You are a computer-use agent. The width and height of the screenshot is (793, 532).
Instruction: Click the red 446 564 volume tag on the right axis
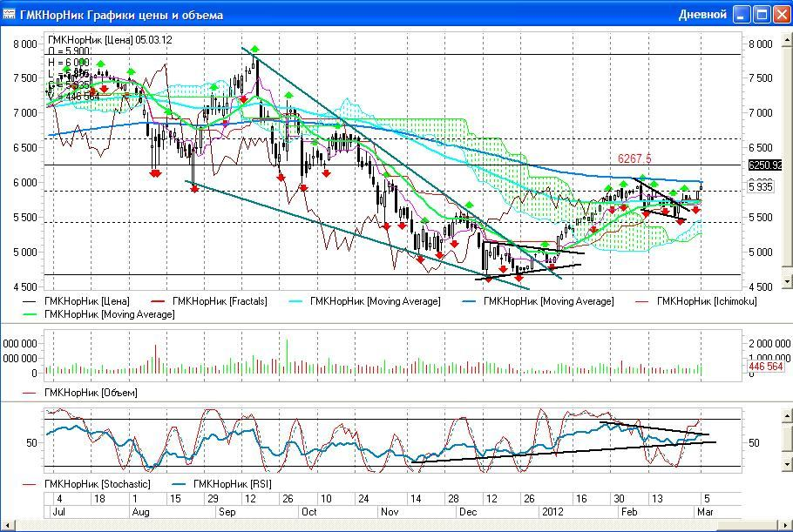[766, 367]
